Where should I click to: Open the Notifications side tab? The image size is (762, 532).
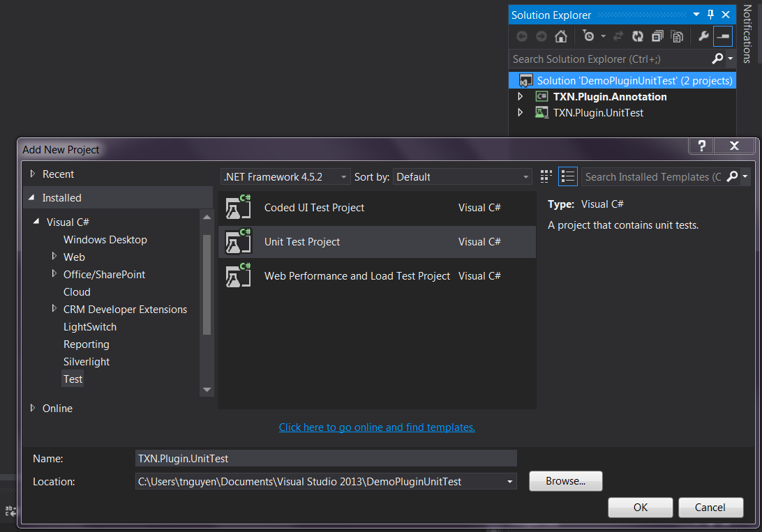(x=747, y=34)
